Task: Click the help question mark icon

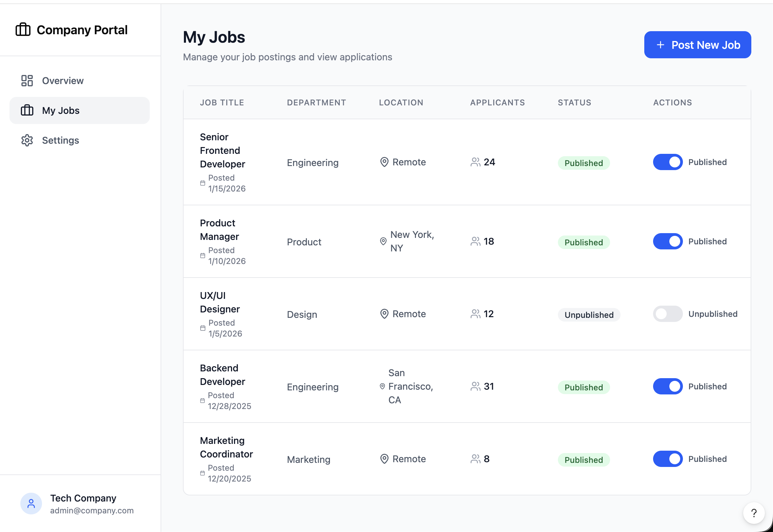Action: pyautogui.click(x=753, y=513)
